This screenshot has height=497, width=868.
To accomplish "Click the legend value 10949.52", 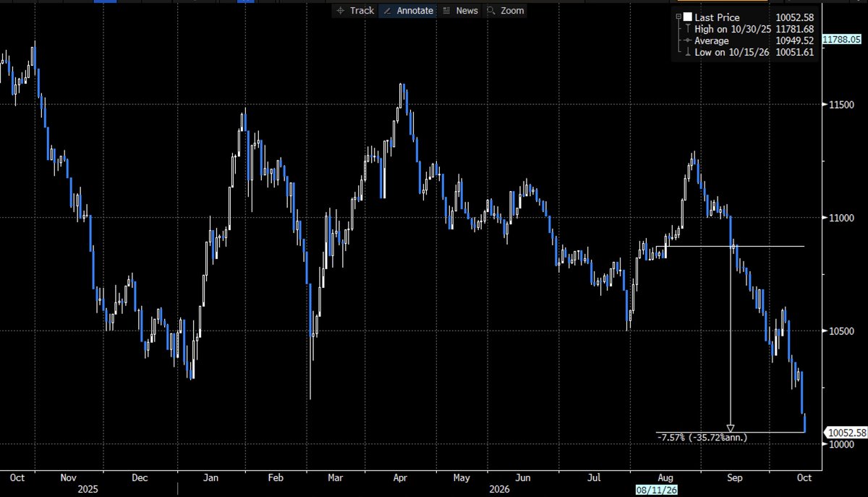I will 794,41.
